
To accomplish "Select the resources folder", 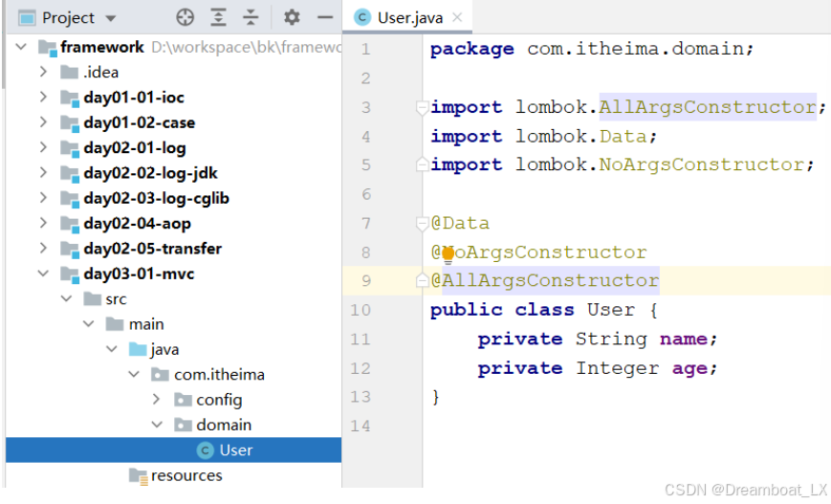I will (x=186, y=475).
